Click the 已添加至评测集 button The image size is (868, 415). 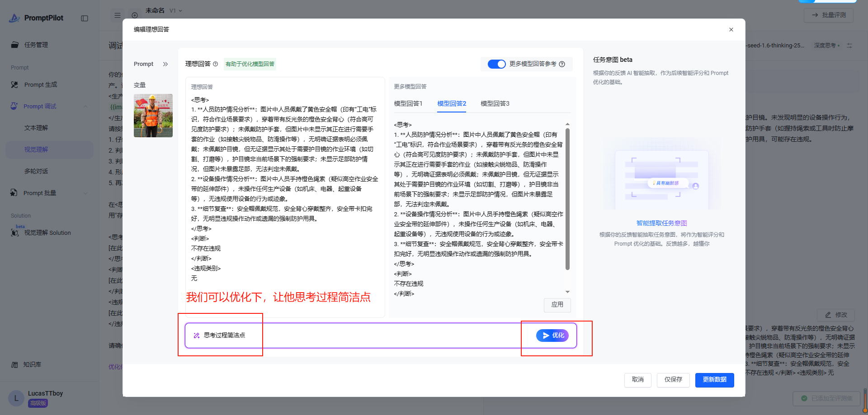pos(827,398)
